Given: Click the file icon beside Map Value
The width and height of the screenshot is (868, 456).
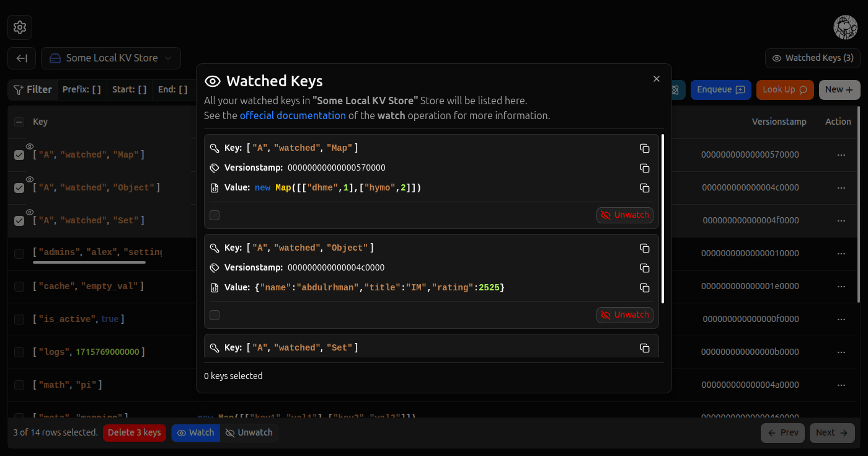Looking at the screenshot, I should [x=215, y=188].
